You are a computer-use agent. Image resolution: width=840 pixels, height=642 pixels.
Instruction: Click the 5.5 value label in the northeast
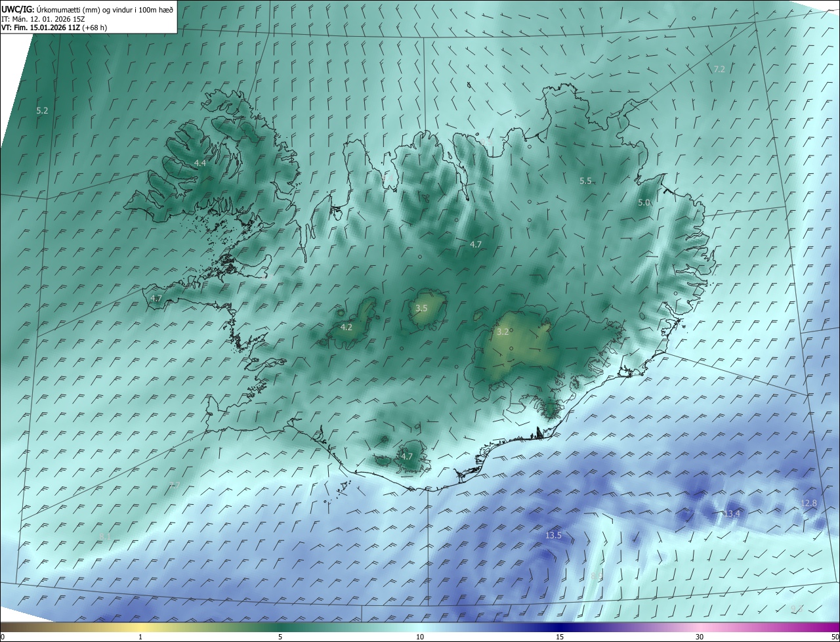(585, 181)
